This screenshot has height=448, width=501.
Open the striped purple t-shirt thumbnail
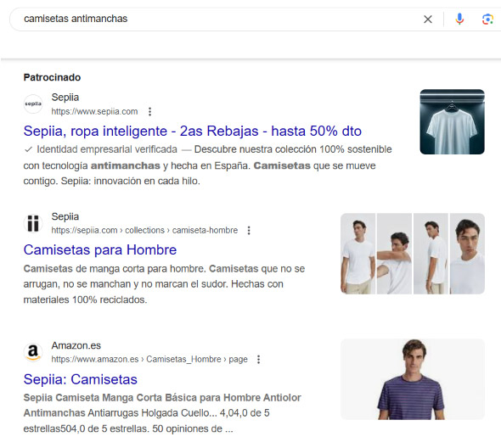(413, 379)
